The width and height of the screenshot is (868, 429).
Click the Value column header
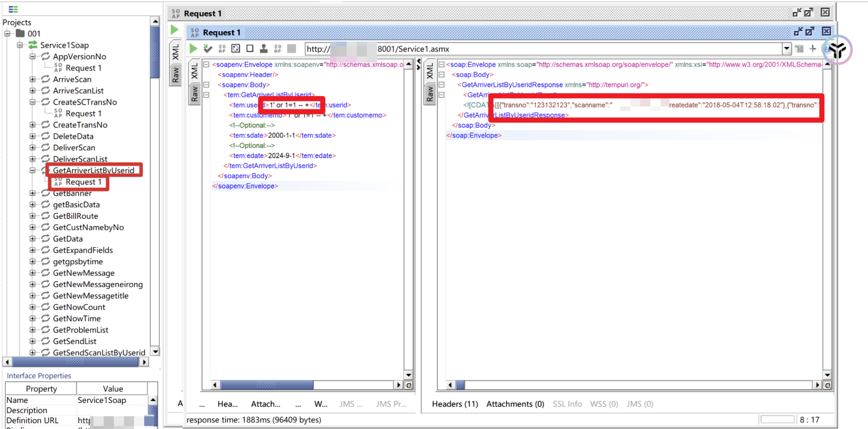pyautogui.click(x=113, y=389)
